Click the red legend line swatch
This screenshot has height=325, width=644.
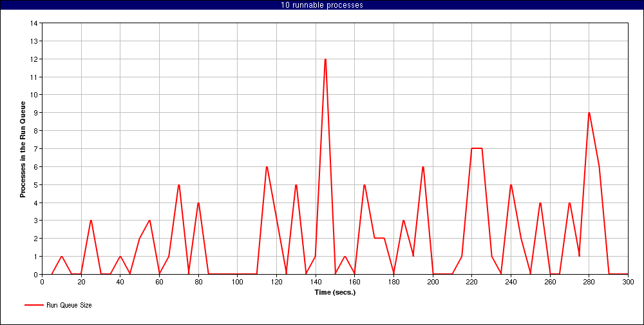click(x=34, y=305)
